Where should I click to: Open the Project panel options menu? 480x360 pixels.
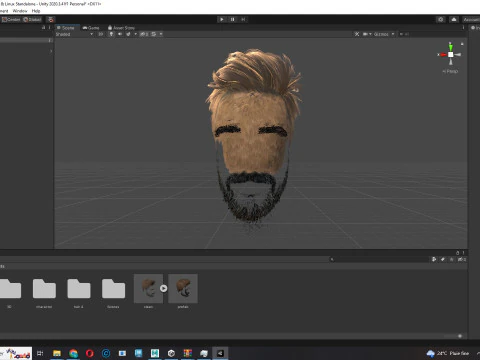point(463,253)
